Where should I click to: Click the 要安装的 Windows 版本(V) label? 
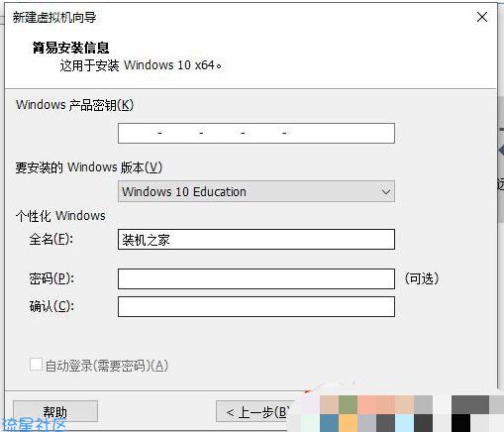tap(89, 167)
